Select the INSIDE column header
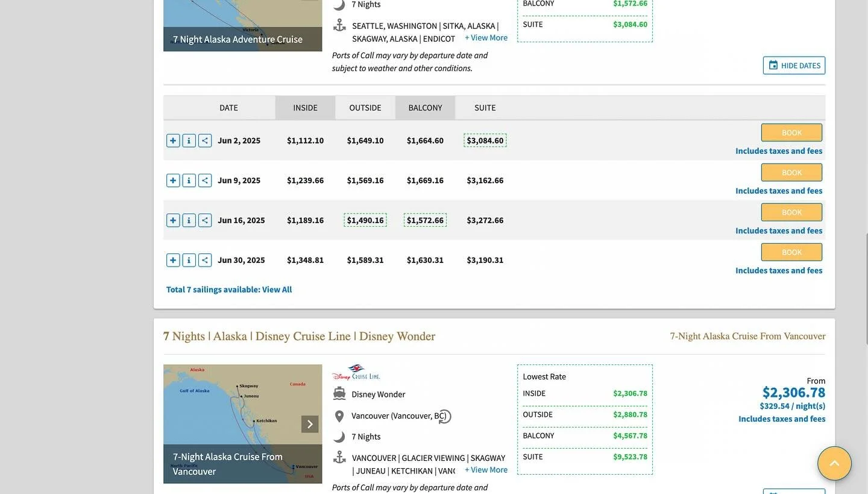This screenshot has height=494, width=868. [x=305, y=108]
